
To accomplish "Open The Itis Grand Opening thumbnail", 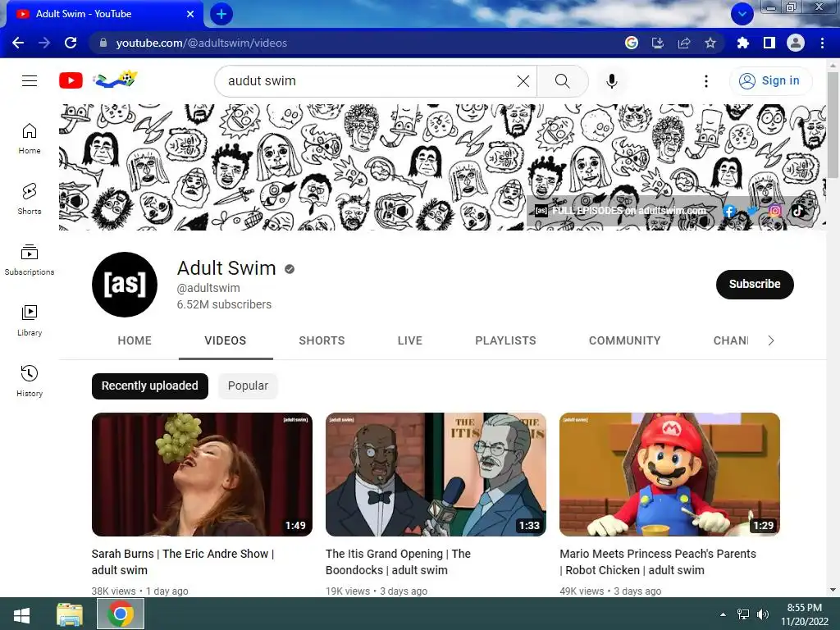I will pyautogui.click(x=436, y=474).
